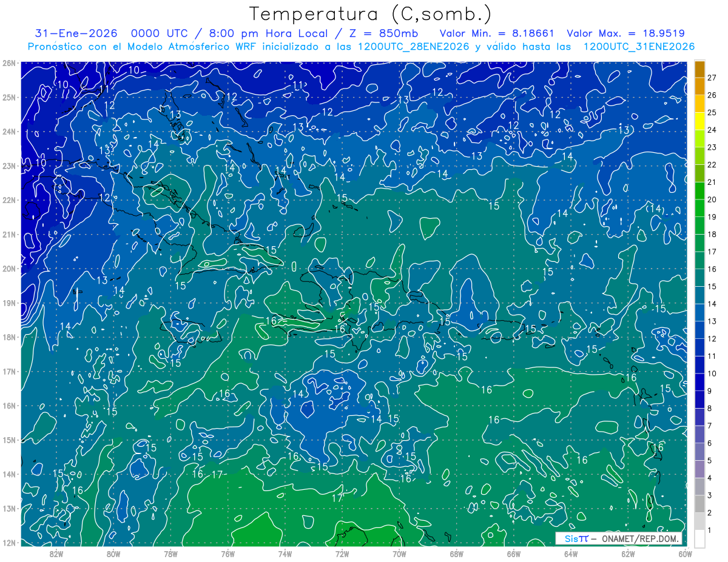Click the "Valor Max. = 18.9519" text
The image size is (728, 562).
626,33
